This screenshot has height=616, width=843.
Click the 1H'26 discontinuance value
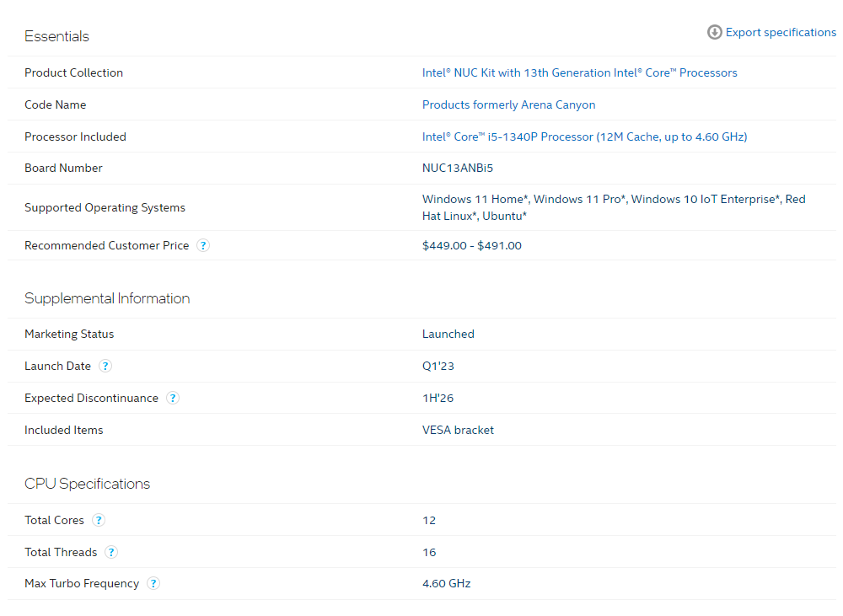438,398
